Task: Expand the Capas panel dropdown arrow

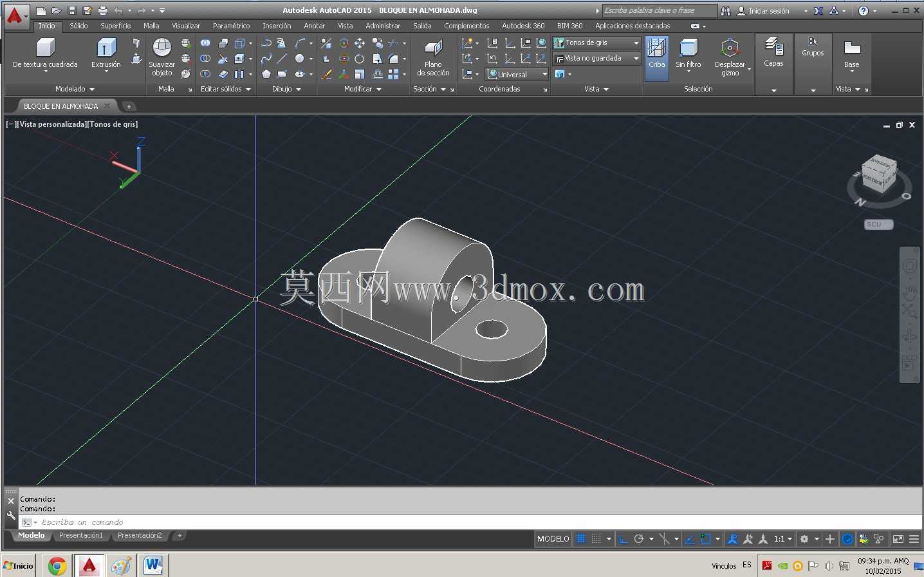Action: tap(773, 91)
